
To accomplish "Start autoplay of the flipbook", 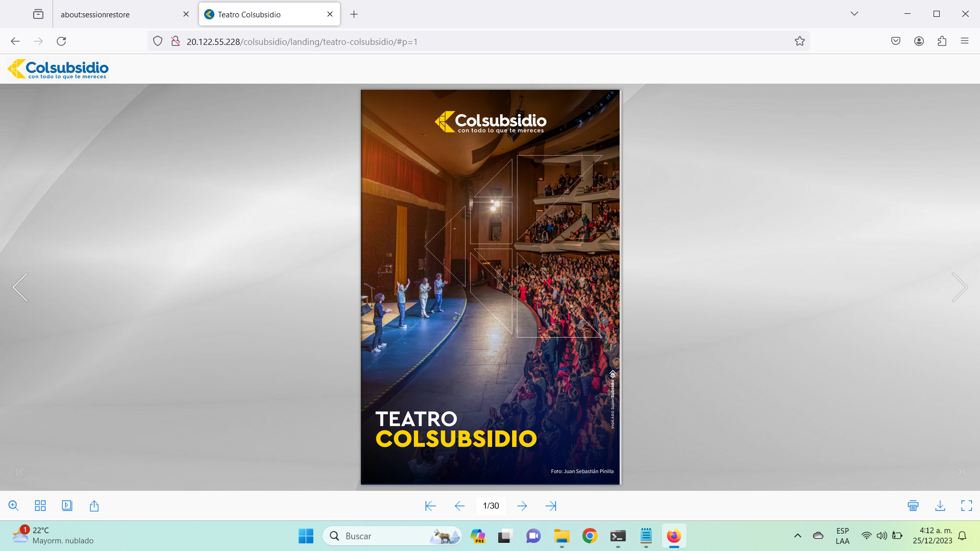I will coord(67,506).
